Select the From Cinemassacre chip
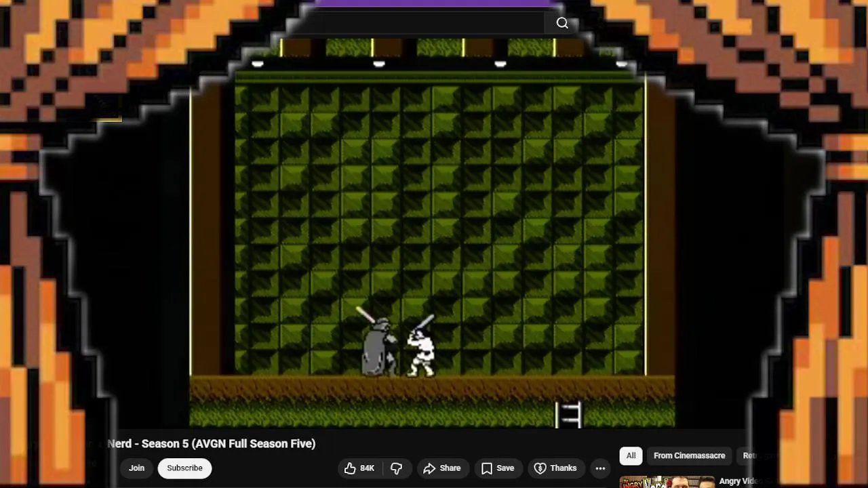The width and height of the screenshot is (868, 488). (x=689, y=456)
